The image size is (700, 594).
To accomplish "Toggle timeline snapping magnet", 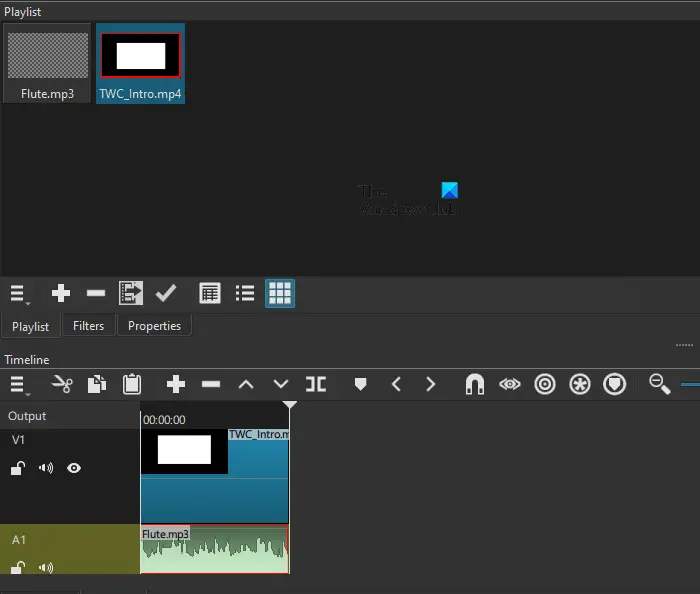I will coord(475,384).
